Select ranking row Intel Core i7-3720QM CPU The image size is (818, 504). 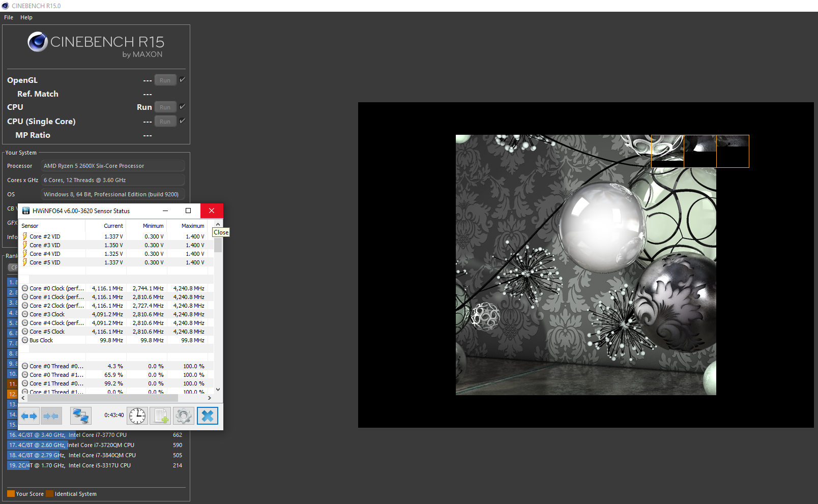point(95,445)
